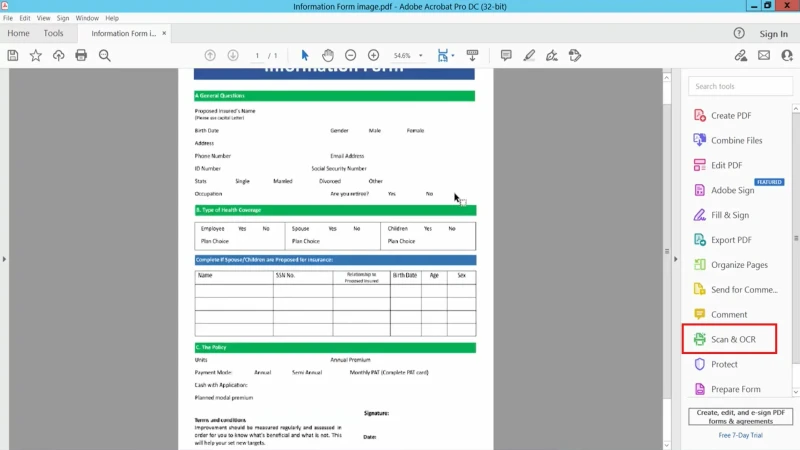800x450 pixels.
Task: Select the highlighter pen tool
Action: coord(529,55)
